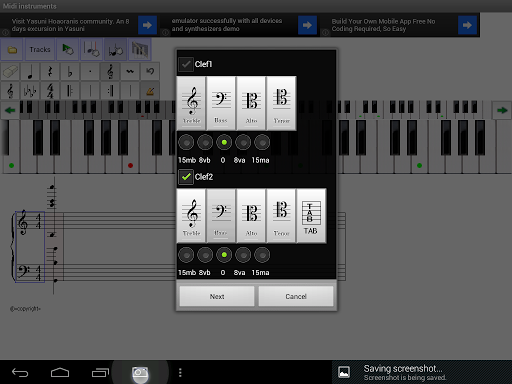Viewport: 512px width, 384px height.
Task: Uncheck the Clef2 checkbox
Action: [x=186, y=177]
